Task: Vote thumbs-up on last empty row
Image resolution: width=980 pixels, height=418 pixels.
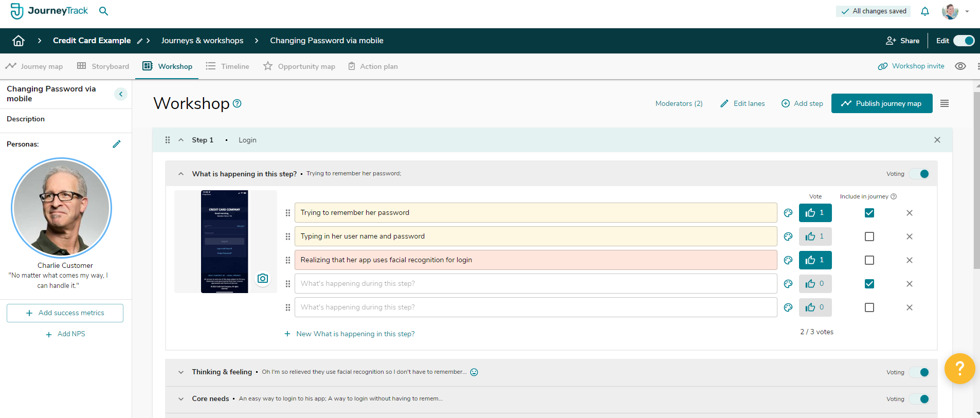Action: [815, 307]
